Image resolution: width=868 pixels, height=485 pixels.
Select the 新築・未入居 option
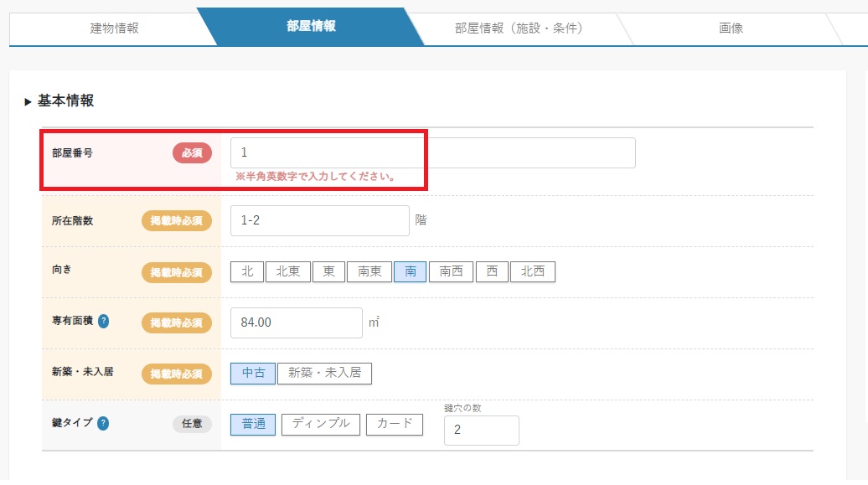tap(324, 373)
